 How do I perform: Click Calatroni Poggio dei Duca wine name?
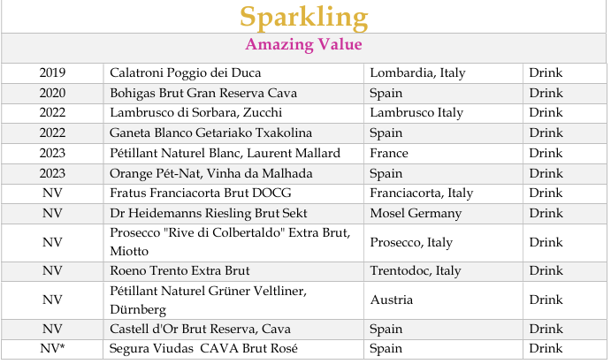point(185,72)
